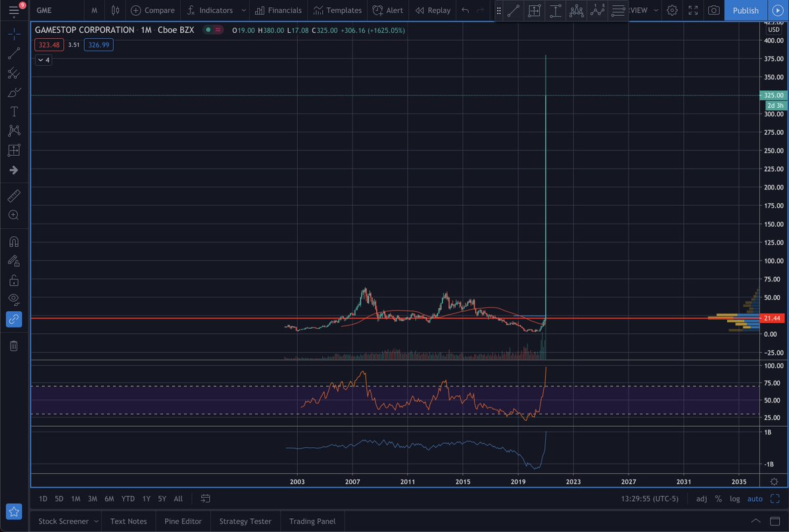Screen dimensions: 789x532
Task: Enter fullscreen mode
Action: [693, 11]
